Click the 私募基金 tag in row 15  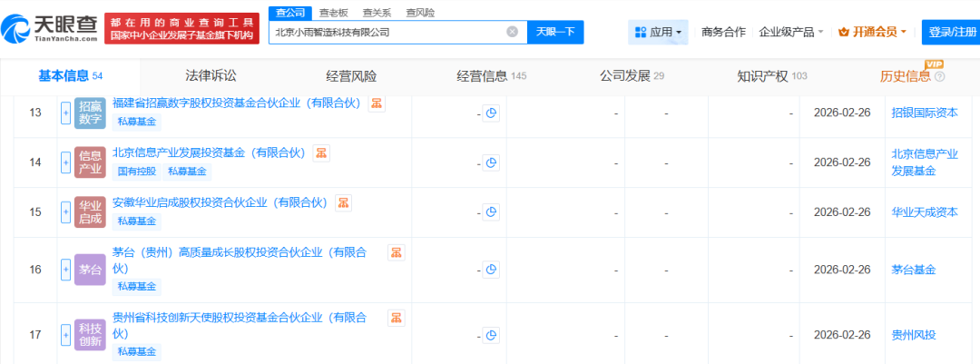[x=136, y=221]
